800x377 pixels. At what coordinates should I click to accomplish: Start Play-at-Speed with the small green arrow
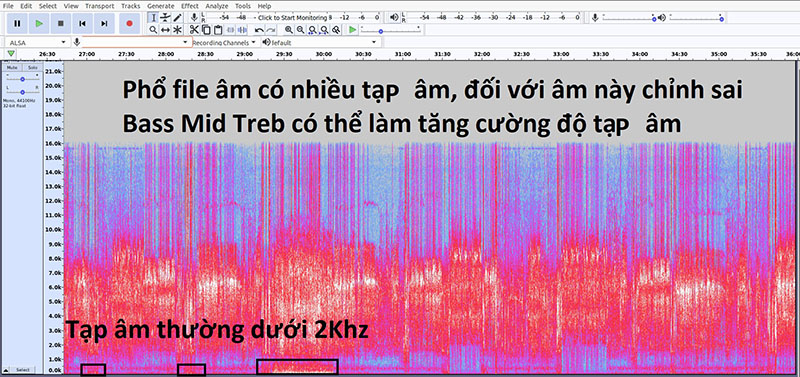pos(353,30)
